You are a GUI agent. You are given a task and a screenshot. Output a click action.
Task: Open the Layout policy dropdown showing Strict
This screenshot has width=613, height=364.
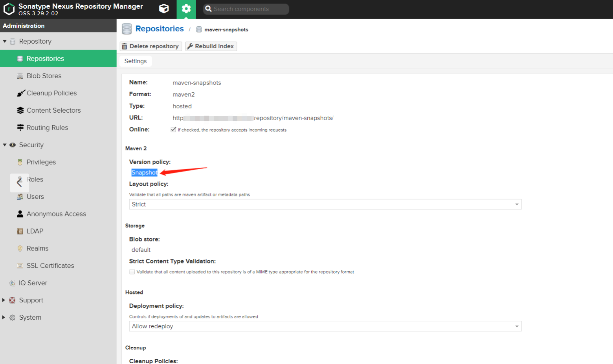pyautogui.click(x=516, y=204)
